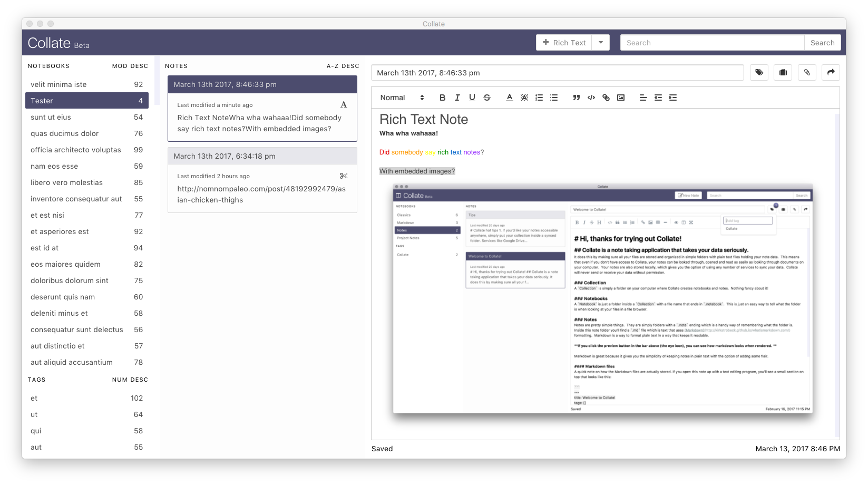Screen dimensions: 868x485
Task: Open the text background highlight picker
Action: click(x=524, y=98)
